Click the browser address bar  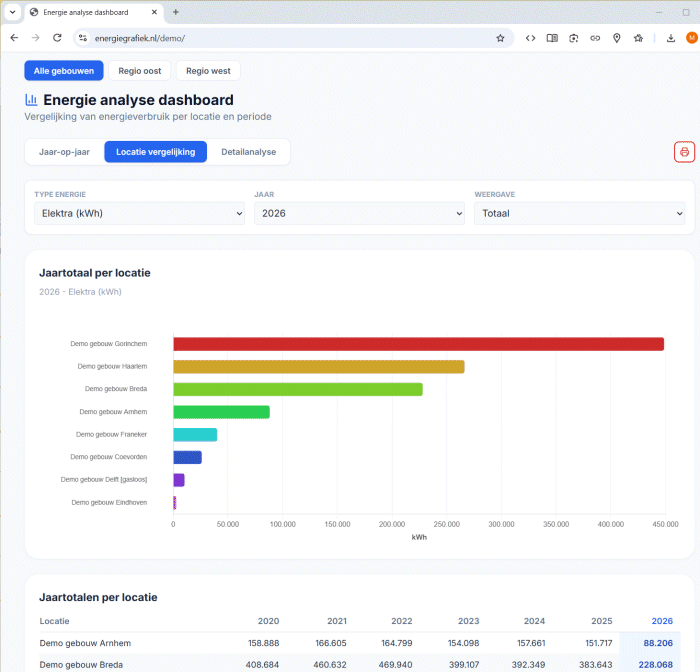tap(292, 38)
